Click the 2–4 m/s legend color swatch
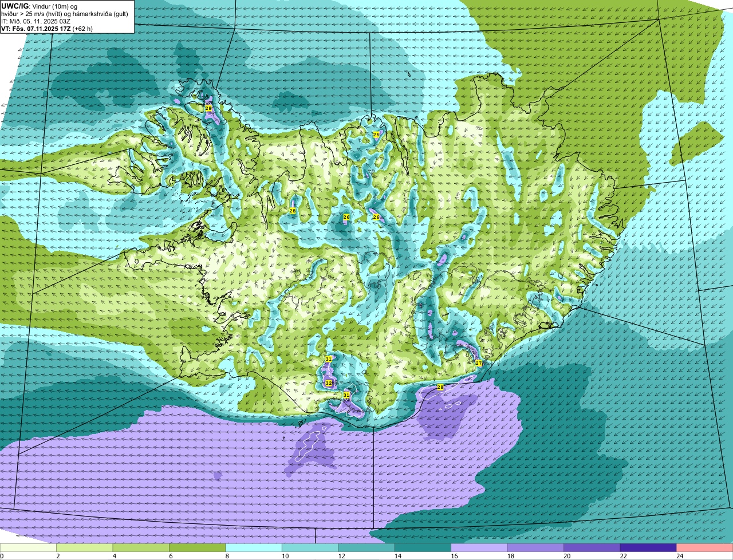 click(x=85, y=547)
